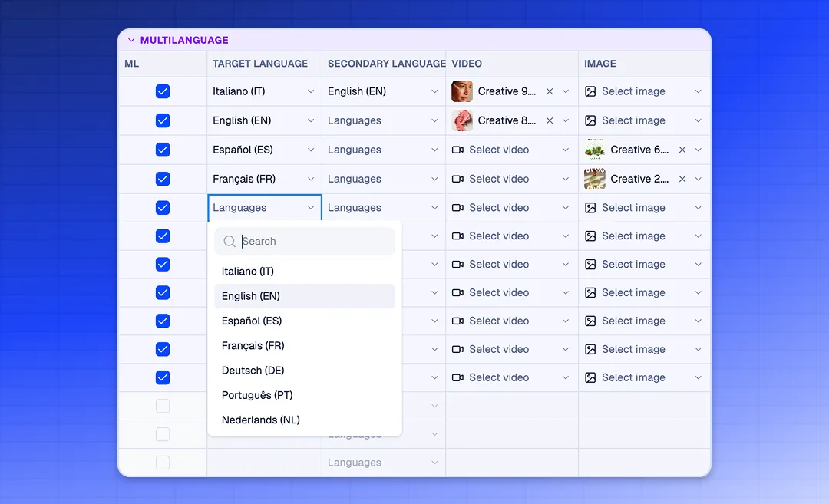Collapse the MULTILANGUAGE section
The image size is (829, 504).
(131, 40)
